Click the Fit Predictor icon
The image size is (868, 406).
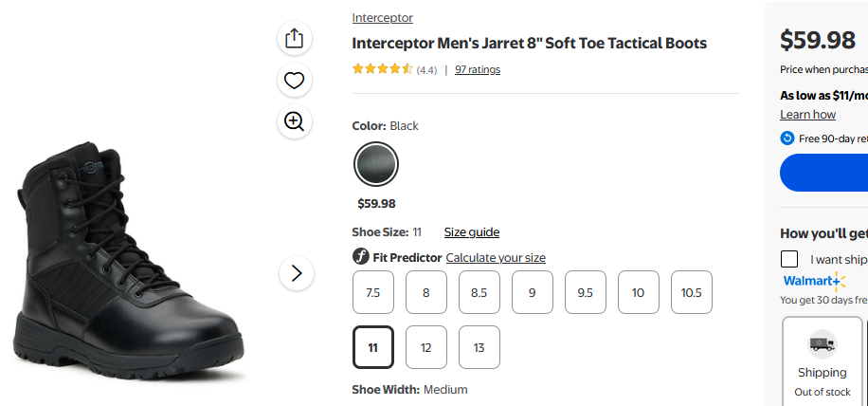[x=360, y=257]
